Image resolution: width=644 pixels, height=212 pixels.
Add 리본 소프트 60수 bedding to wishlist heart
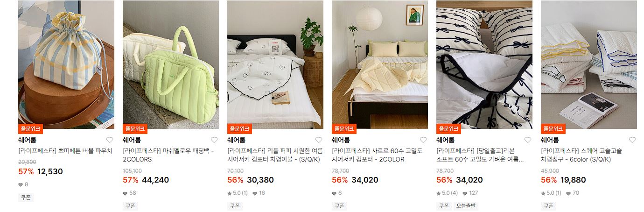pyautogui.click(x=528, y=140)
